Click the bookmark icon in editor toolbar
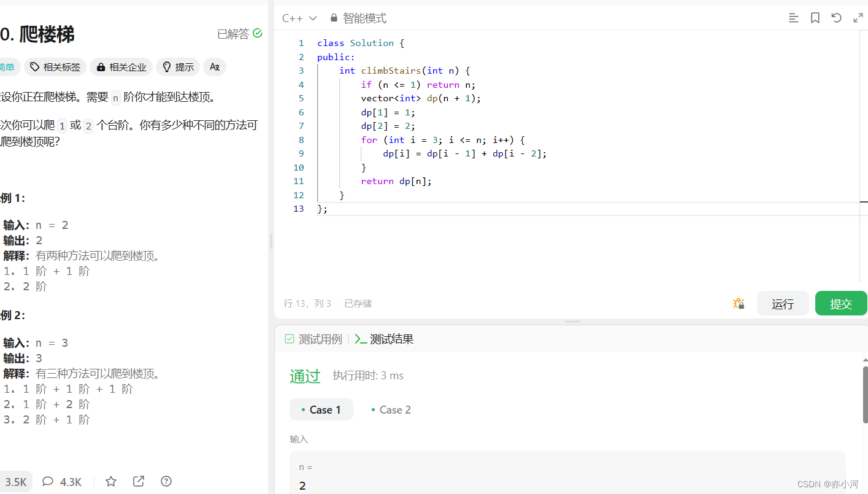 pos(815,18)
